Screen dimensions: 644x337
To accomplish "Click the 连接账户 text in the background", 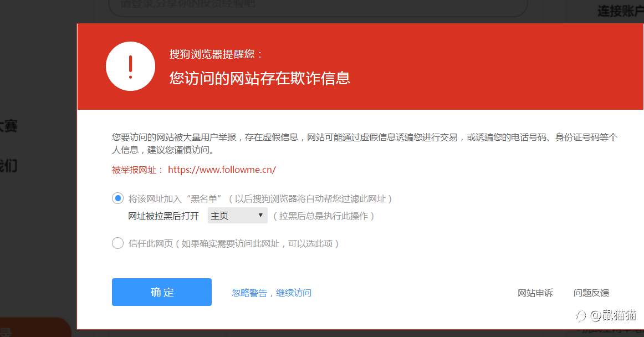I will pos(621,11).
